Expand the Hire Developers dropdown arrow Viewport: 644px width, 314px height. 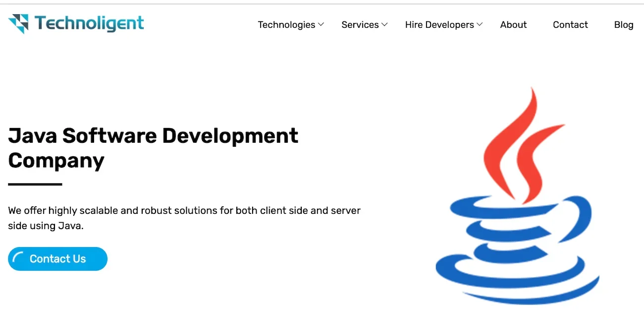[x=480, y=24]
